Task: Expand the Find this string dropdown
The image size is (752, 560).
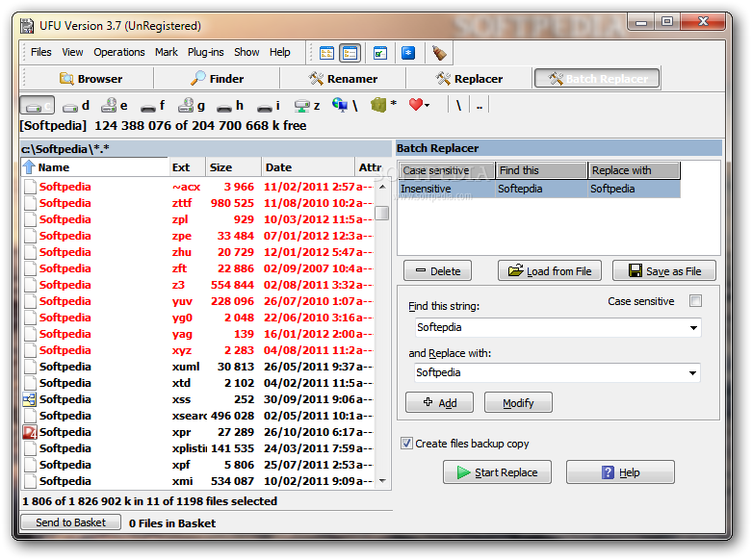Action: click(693, 328)
